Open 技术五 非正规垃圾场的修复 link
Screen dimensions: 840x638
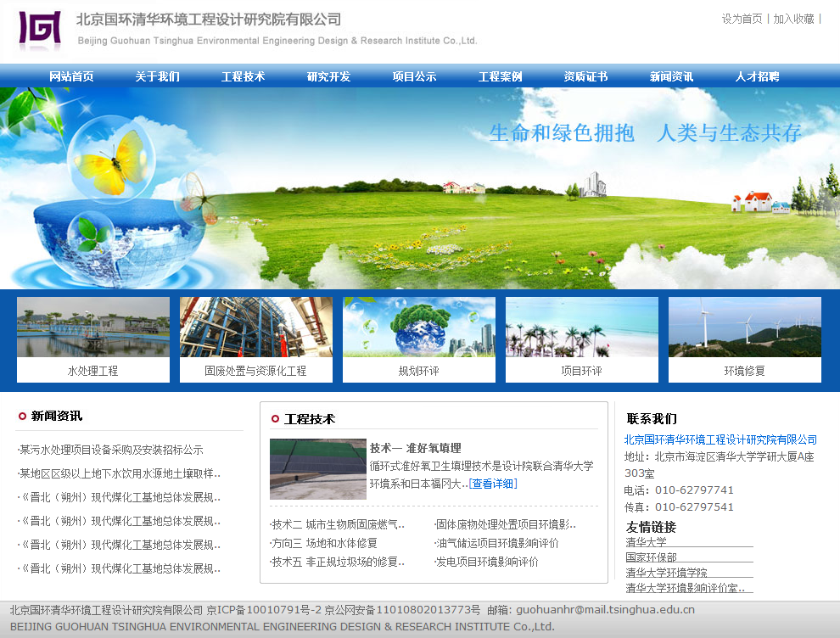tap(338, 562)
